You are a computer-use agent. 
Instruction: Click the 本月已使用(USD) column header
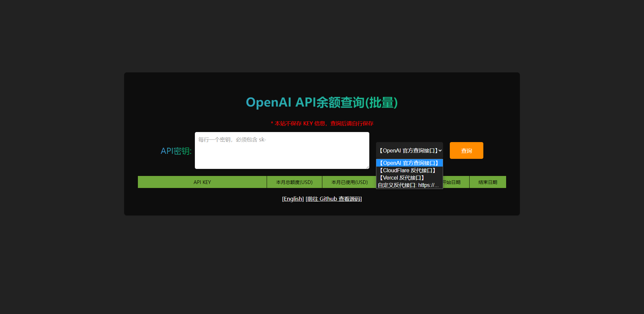tap(349, 182)
